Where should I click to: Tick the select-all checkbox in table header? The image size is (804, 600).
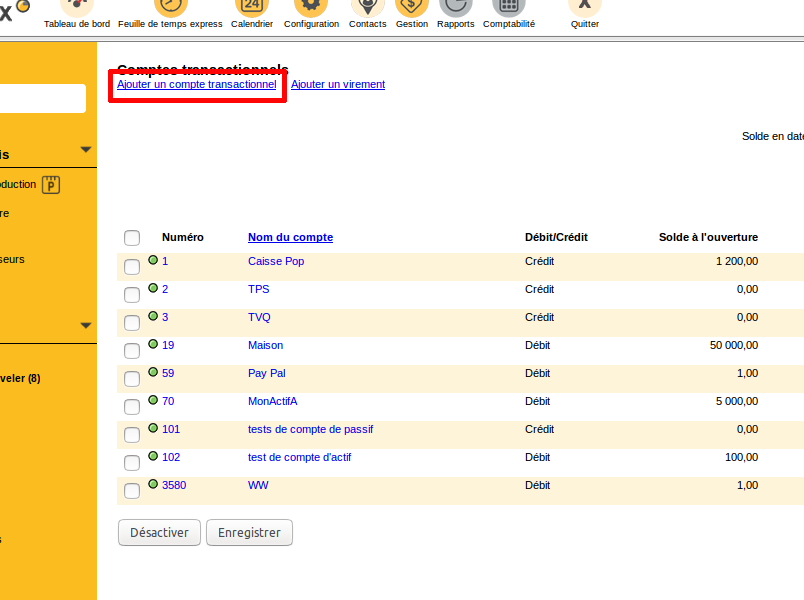[132, 238]
